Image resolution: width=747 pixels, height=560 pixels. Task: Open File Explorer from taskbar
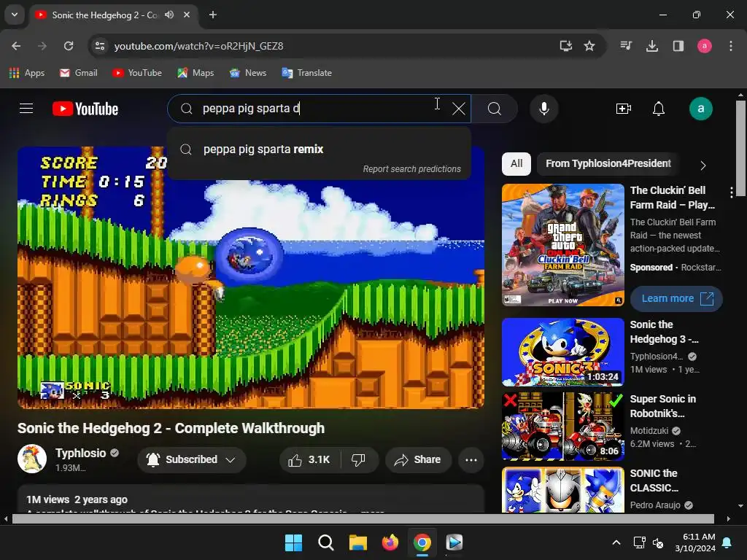click(357, 542)
